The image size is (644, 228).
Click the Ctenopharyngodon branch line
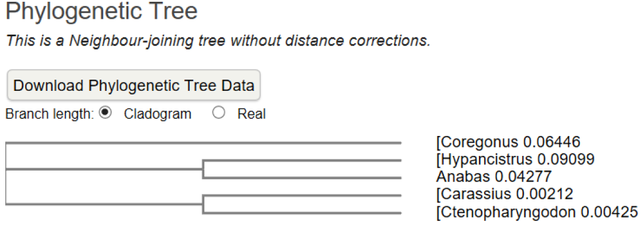[302, 213]
